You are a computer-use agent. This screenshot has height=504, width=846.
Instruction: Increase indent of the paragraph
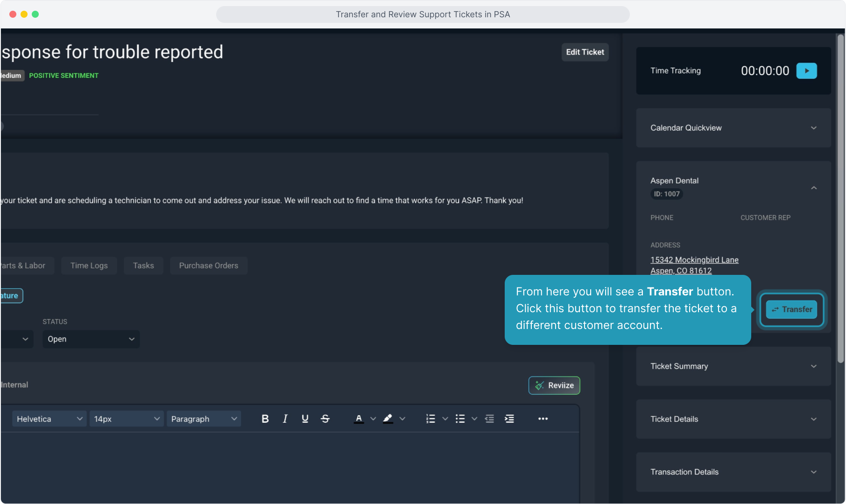pos(509,419)
